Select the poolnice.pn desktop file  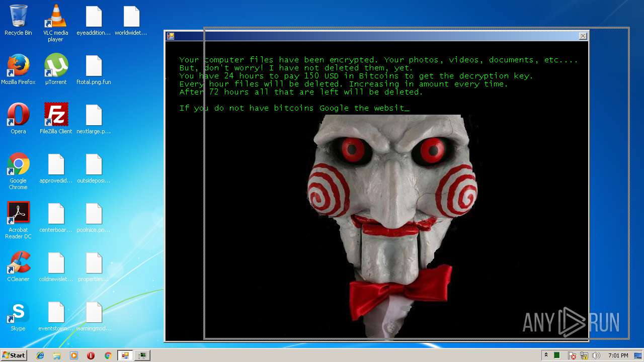[94, 217]
